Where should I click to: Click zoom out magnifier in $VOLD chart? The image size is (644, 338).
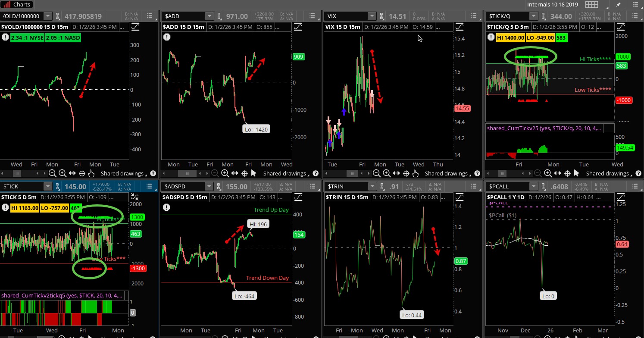click(x=52, y=173)
